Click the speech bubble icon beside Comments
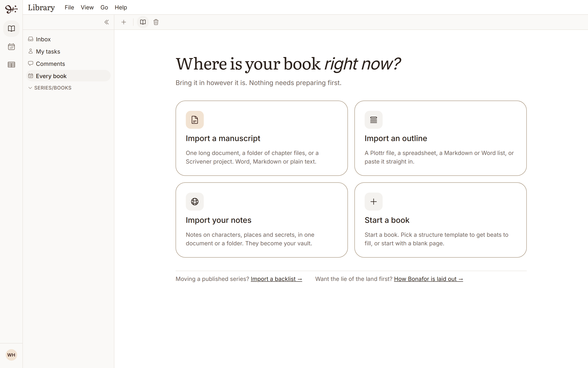 [31, 64]
